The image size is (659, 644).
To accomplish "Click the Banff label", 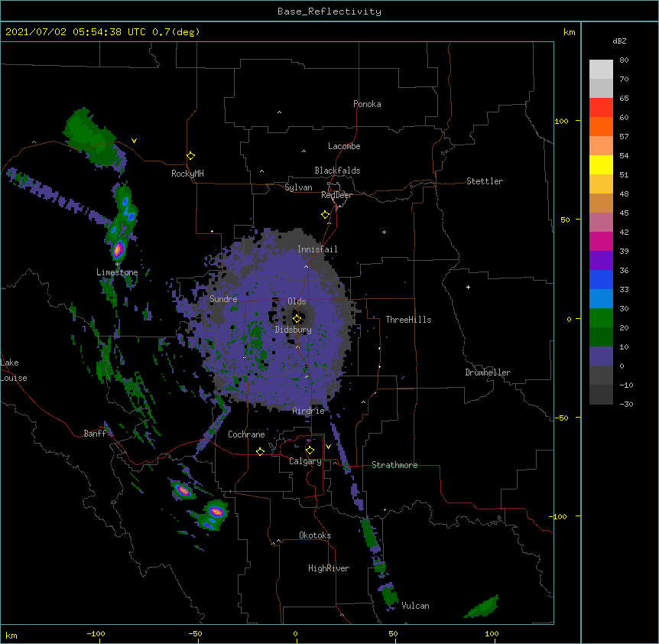I will [x=95, y=434].
